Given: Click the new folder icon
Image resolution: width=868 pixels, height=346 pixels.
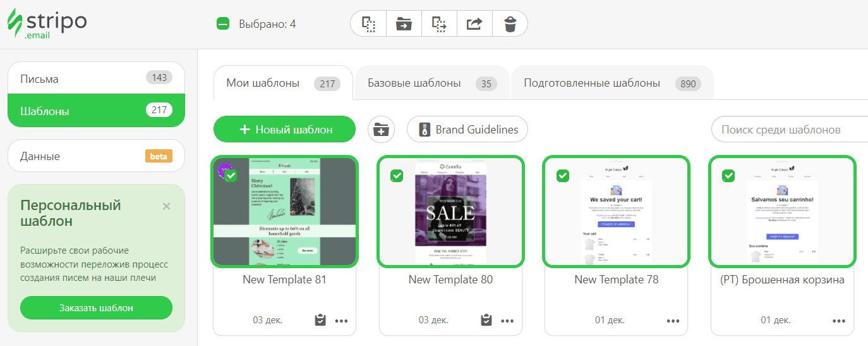Looking at the screenshot, I should 381,130.
